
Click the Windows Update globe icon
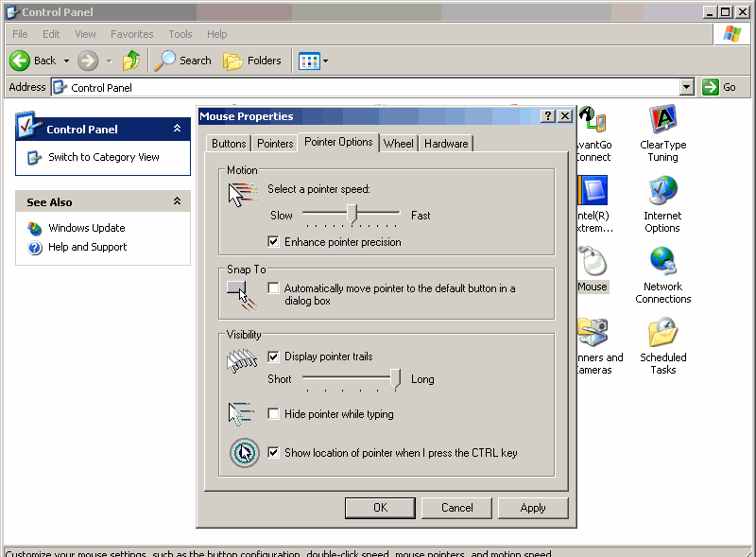coord(35,228)
